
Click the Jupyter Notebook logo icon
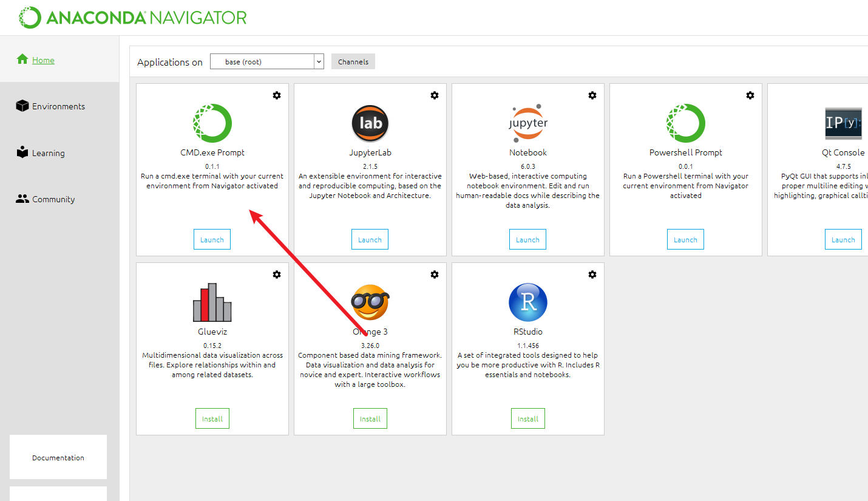point(528,123)
